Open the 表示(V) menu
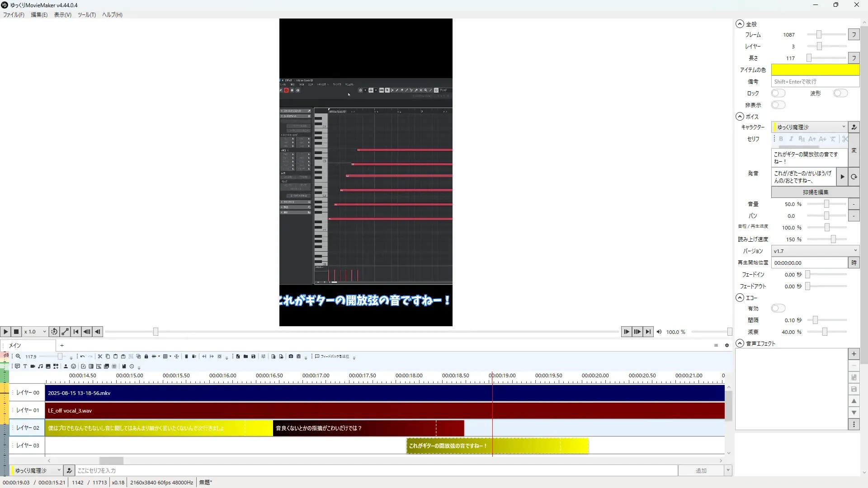The height and width of the screenshot is (488, 868). pyautogui.click(x=62, y=14)
